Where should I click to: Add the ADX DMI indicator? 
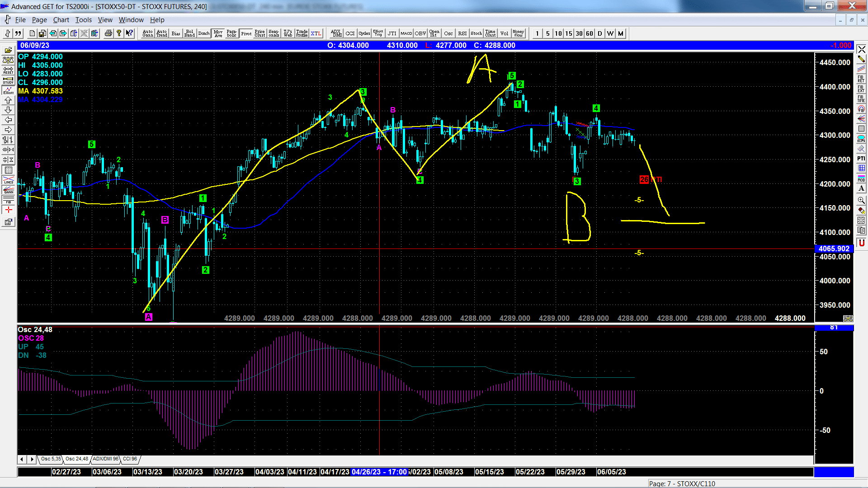pos(336,33)
